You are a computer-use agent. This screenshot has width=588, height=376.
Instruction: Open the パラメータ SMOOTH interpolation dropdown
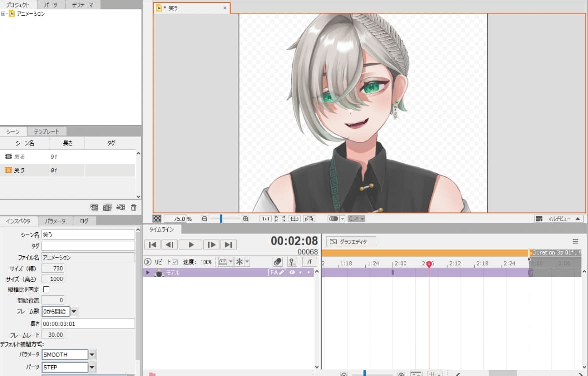click(x=92, y=354)
